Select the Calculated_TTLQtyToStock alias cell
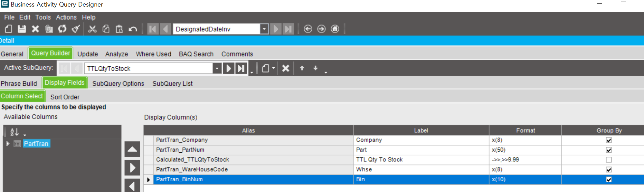Image resolution: width=644 pixels, height=192 pixels. (x=253, y=160)
